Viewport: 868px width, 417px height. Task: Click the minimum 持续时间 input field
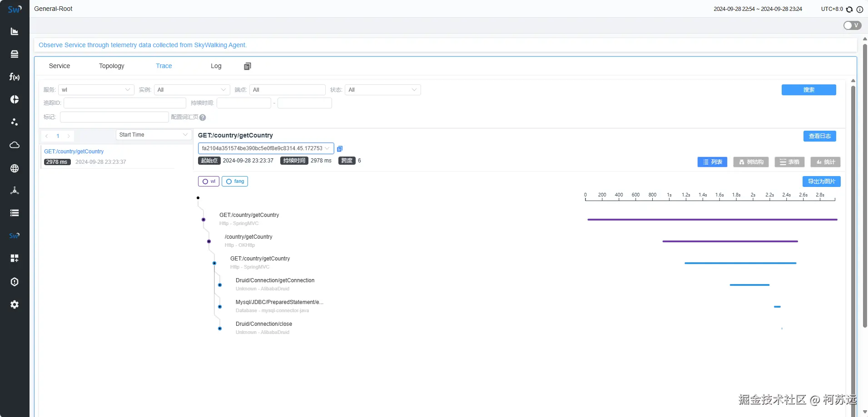pos(244,103)
